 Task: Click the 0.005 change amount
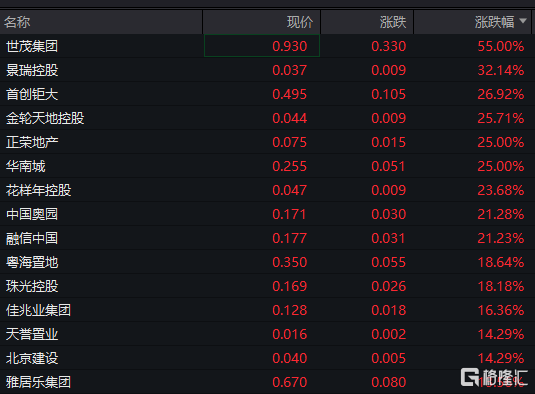click(x=389, y=358)
